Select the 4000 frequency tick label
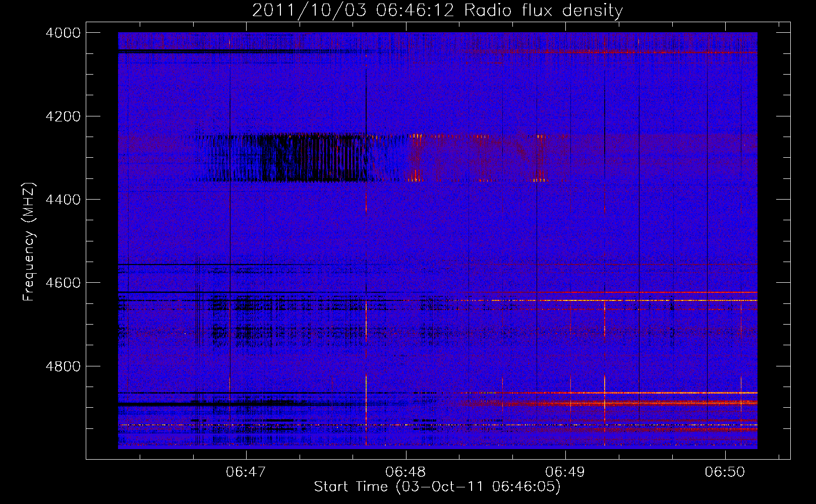Viewport: 816px width, 504px height. (63, 33)
